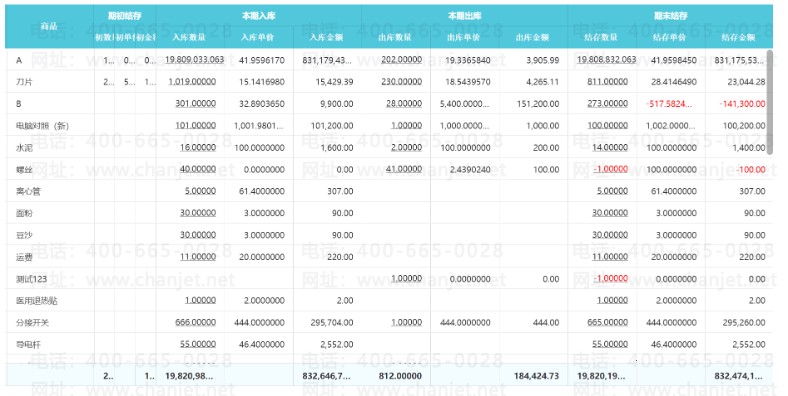Click inbound unit price 41.9596170 for A

pyautogui.click(x=262, y=60)
